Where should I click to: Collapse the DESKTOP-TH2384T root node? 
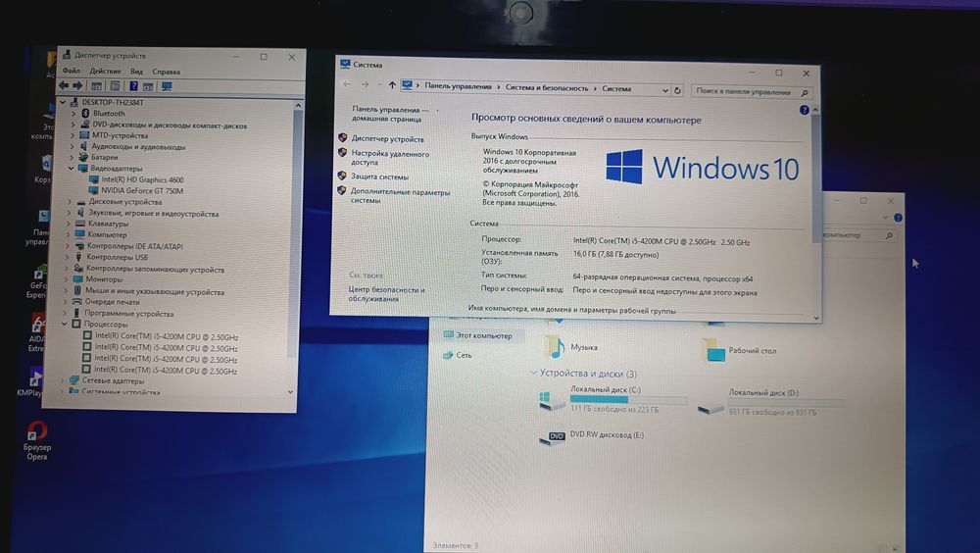coord(63,102)
